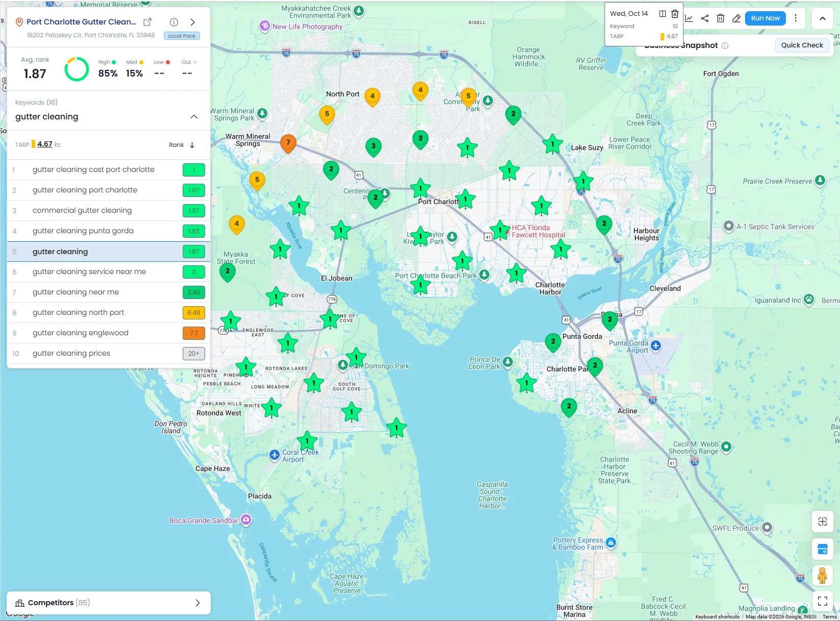Select keyword gutter cleaning port charlotte
Screen dimensions: 840x621
[109, 190]
